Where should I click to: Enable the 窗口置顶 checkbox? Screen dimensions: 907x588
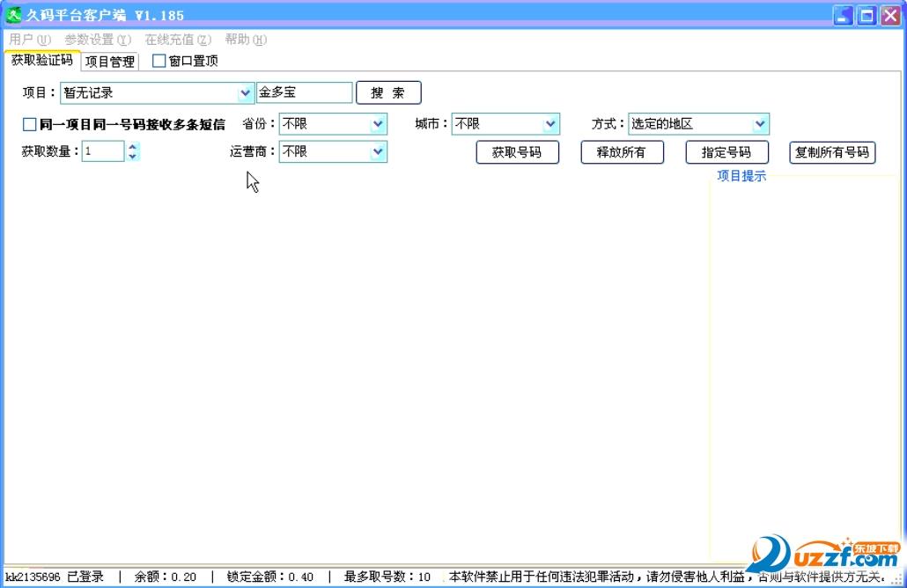click(159, 61)
